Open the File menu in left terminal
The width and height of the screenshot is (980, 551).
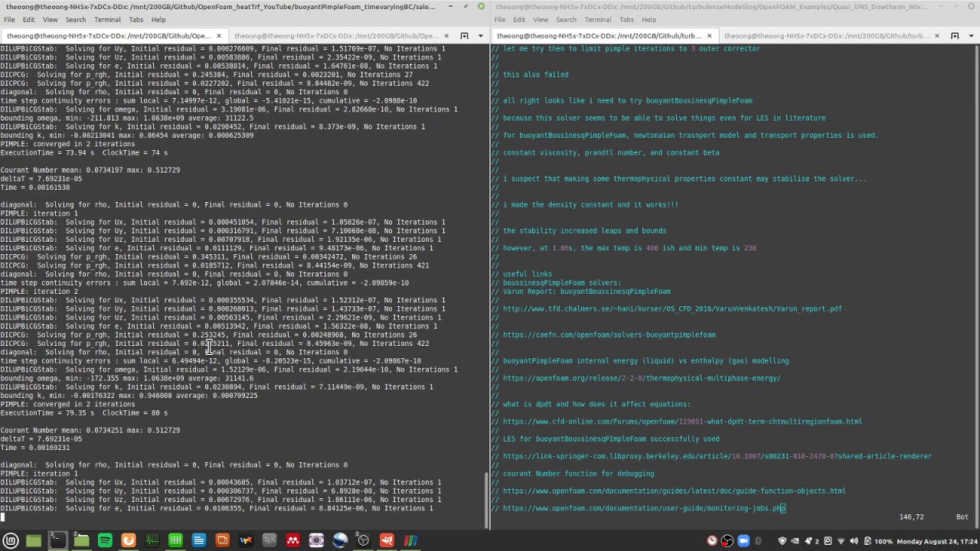click(9, 19)
